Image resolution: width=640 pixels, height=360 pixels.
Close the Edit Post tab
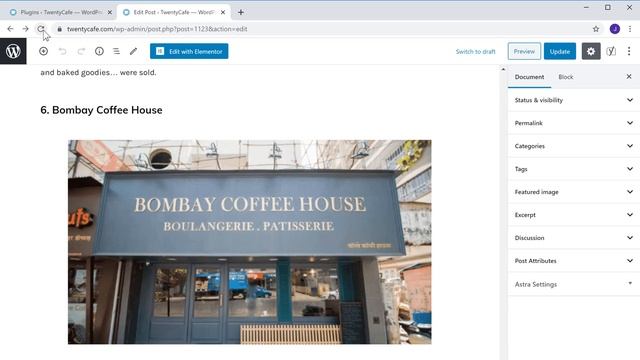(223, 12)
